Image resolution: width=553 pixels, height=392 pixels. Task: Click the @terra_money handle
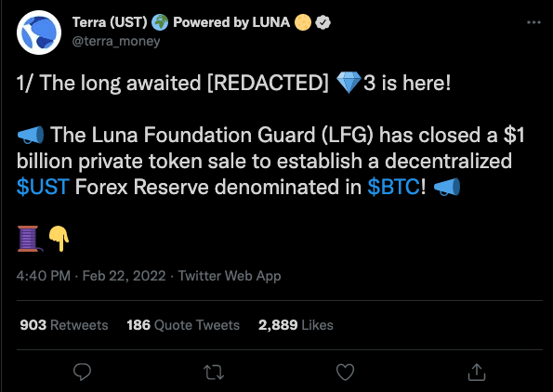[x=116, y=41]
